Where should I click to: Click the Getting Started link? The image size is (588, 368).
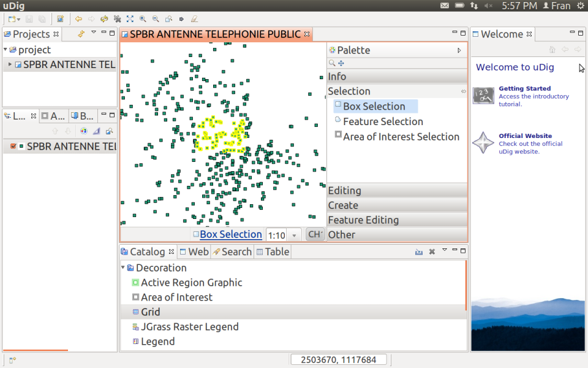click(x=525, y=88)
